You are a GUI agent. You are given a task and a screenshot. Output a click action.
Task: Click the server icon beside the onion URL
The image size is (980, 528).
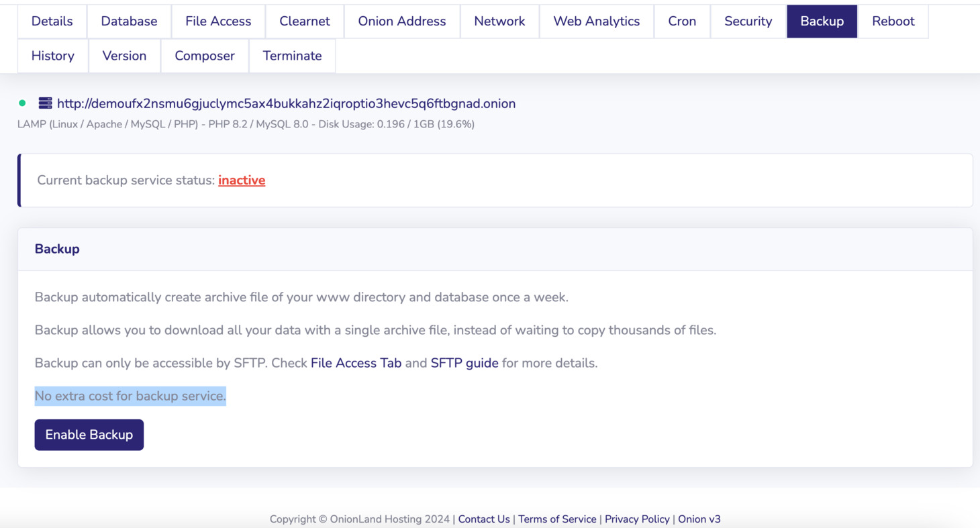click(x=45, y=103)
